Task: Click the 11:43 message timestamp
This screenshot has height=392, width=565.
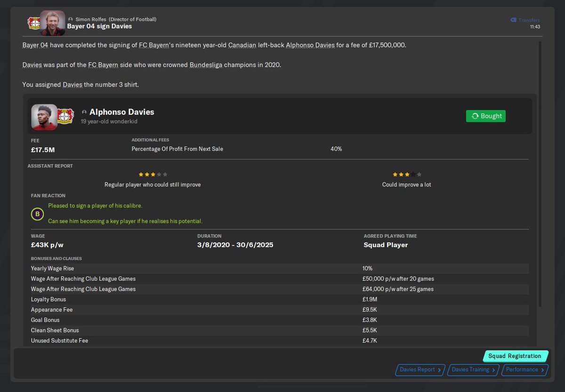Action: click(x=535, y=27)
